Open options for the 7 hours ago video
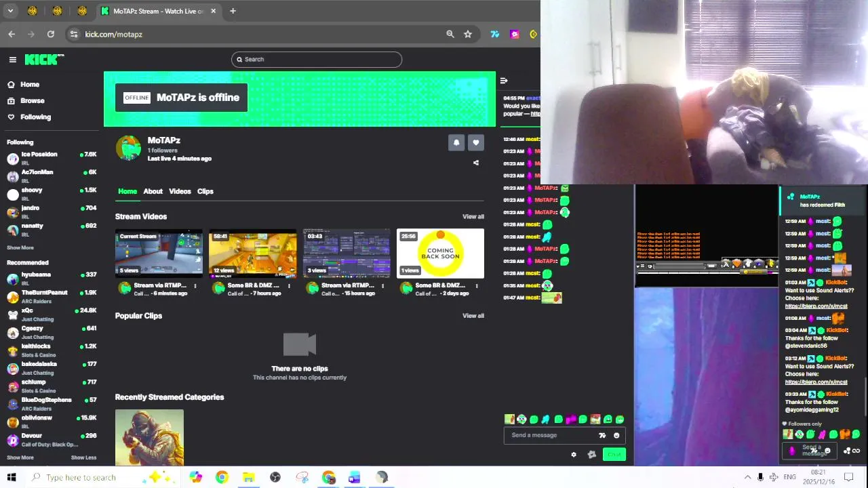The height and width of the screenshot is (488, 868). click(289, 286)
